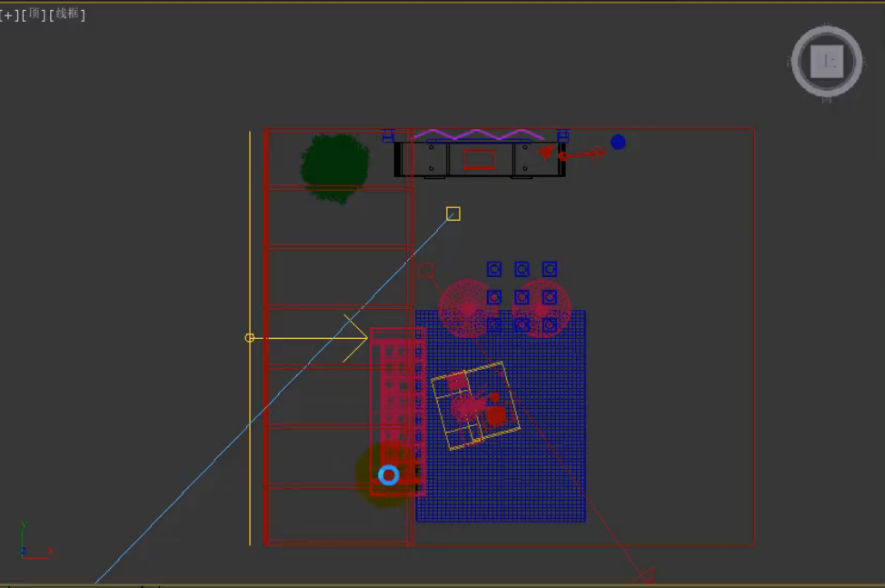885x588 pixels.
Task: Click the cyan ring marker
Action: (x=389, y=474)
